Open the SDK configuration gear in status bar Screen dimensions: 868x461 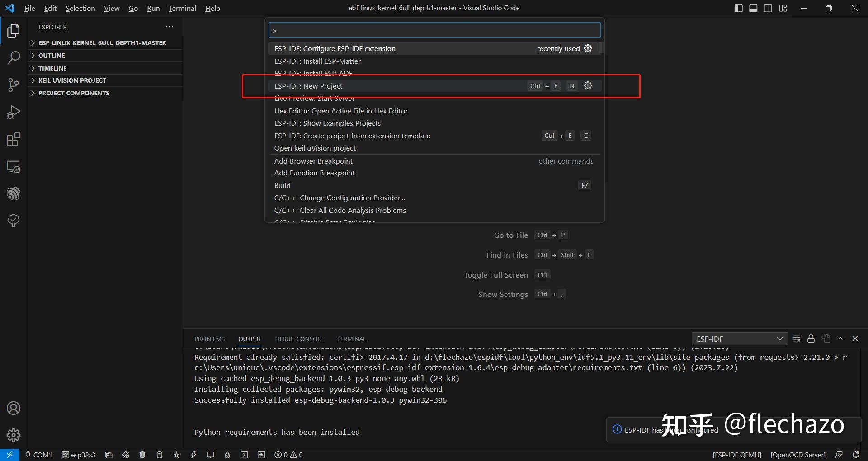click(126, 455)
